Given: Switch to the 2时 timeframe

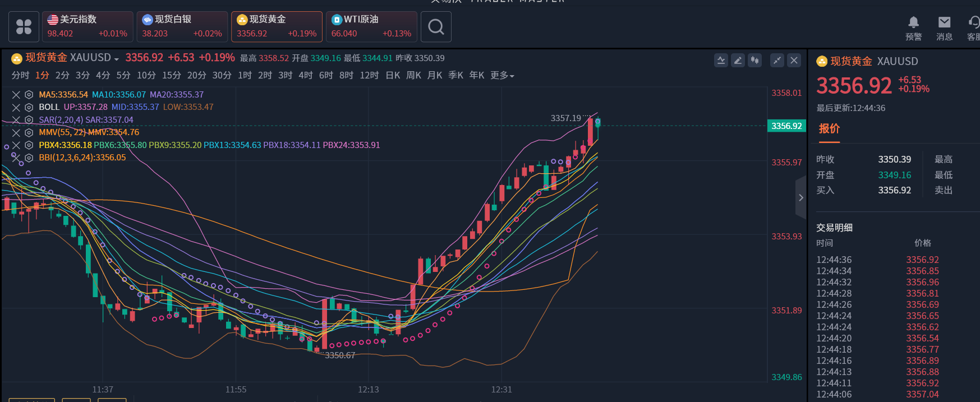Looking at the screenshot, I should (x=265, y=75).
